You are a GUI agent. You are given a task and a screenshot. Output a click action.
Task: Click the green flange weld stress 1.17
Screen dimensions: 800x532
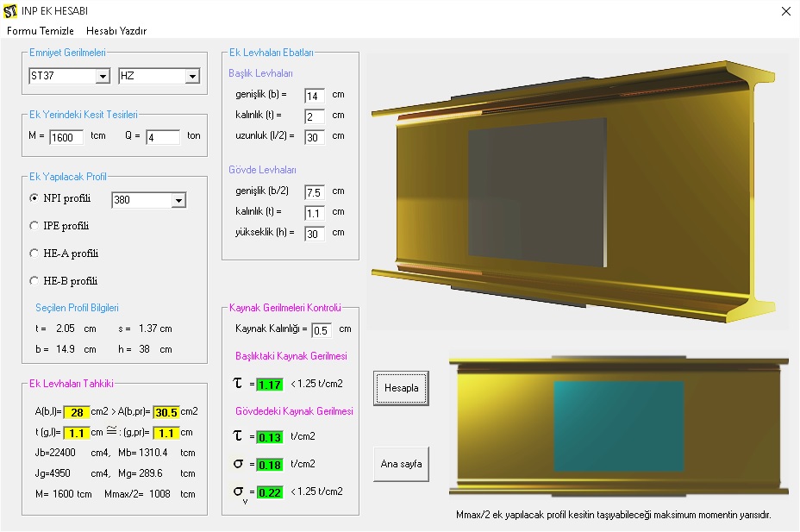(x=269, y=385)
